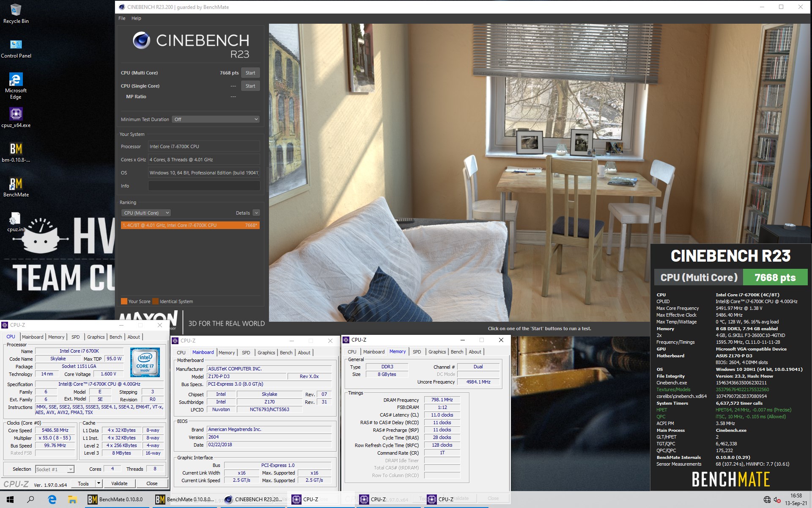Click Close button in CPU-Z CPU window

[152, 483]
